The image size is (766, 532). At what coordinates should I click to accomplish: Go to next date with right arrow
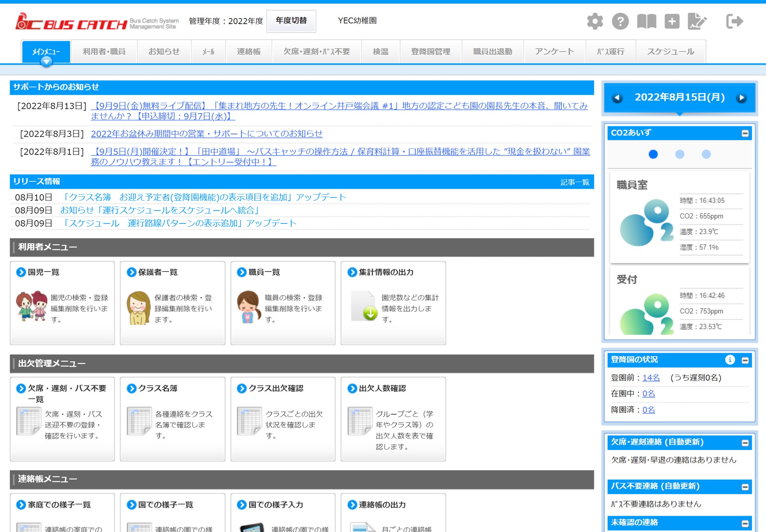coord(741,98)
